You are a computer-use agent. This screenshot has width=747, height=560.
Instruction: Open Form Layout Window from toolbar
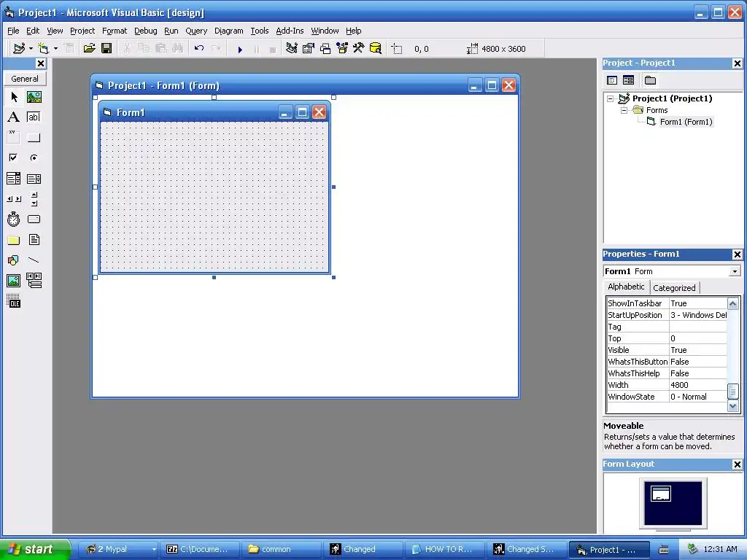tap(325, 49)
